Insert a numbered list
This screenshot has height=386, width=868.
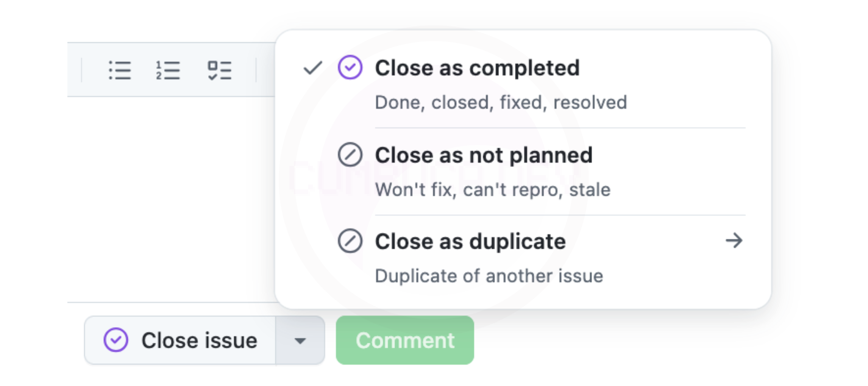pos(168,70)
